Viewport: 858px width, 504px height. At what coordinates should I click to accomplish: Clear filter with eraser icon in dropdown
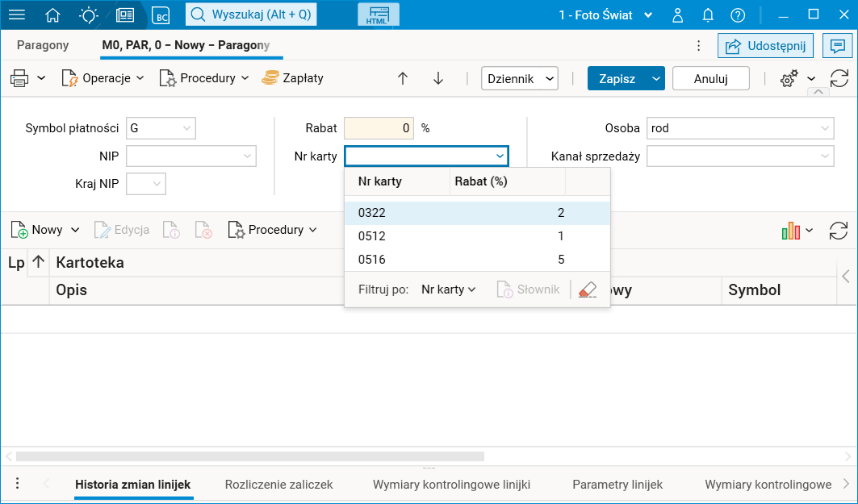click(587, 289)
